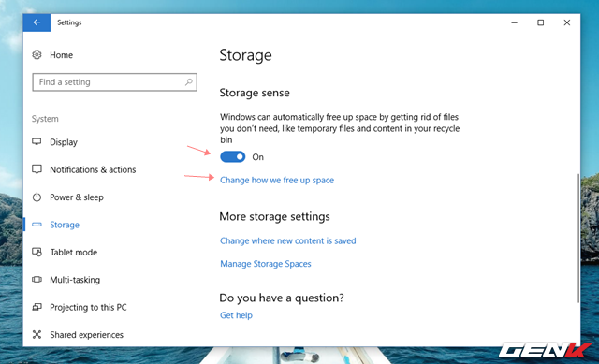
Task: Maximize the Settings window
Action: coord(541,22)
